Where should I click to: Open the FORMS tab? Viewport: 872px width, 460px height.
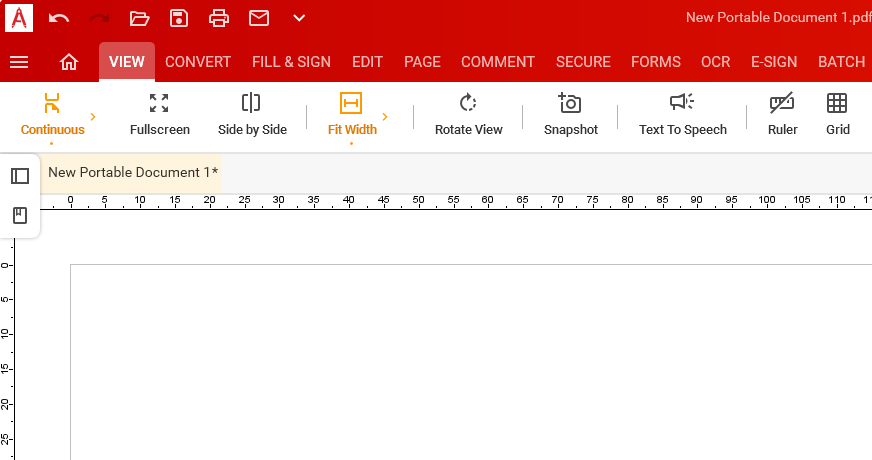(656, 62)
